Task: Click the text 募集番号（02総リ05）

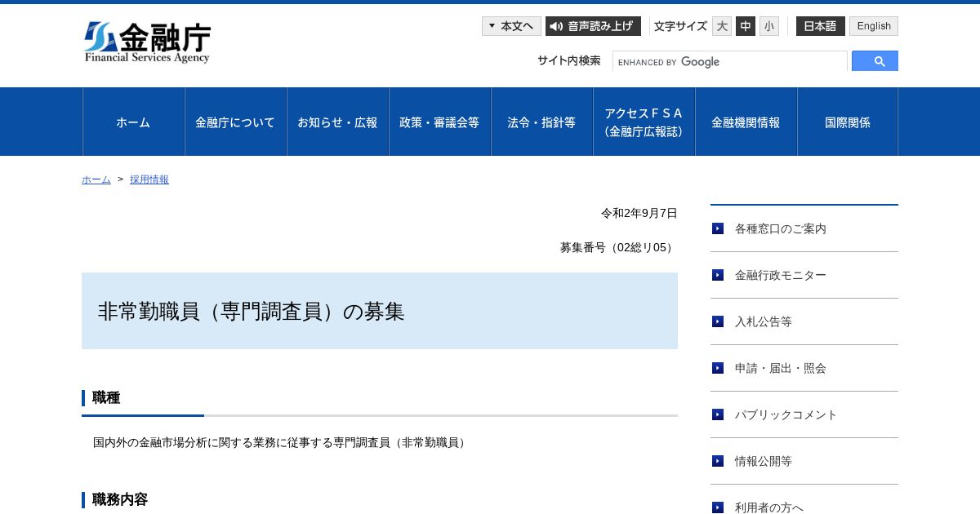Action: pyautogui.click(x=619, y=247)
